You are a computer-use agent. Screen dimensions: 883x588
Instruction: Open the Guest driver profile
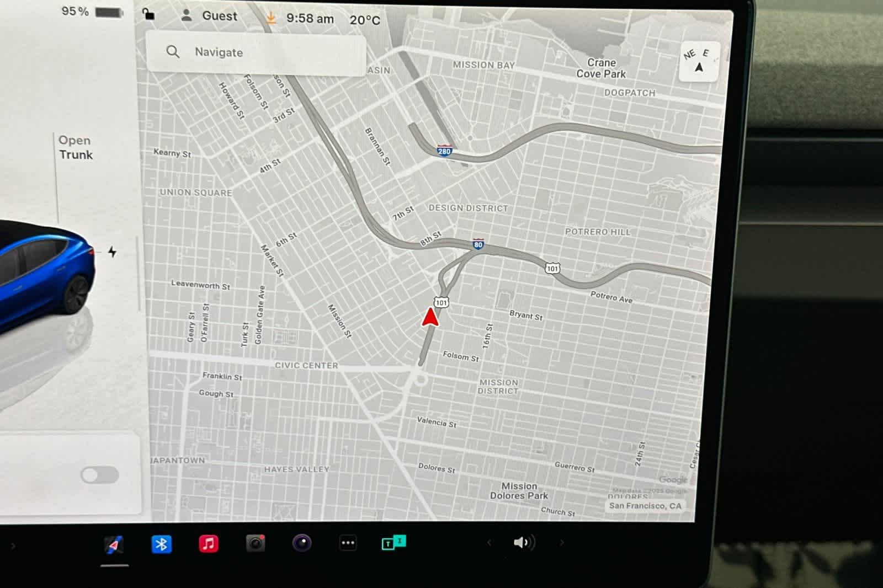click(x=210, y=16)
